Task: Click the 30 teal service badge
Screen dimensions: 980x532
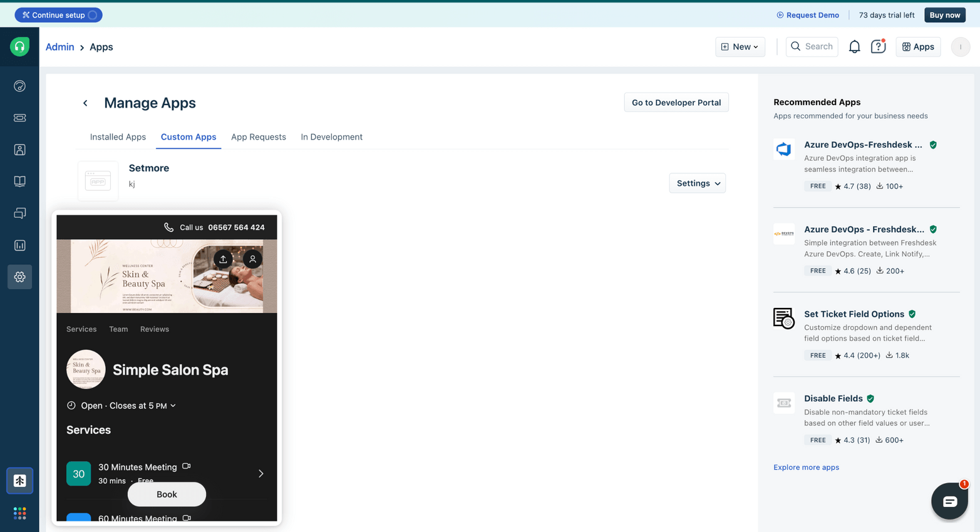Action: [x=79, y=474]
